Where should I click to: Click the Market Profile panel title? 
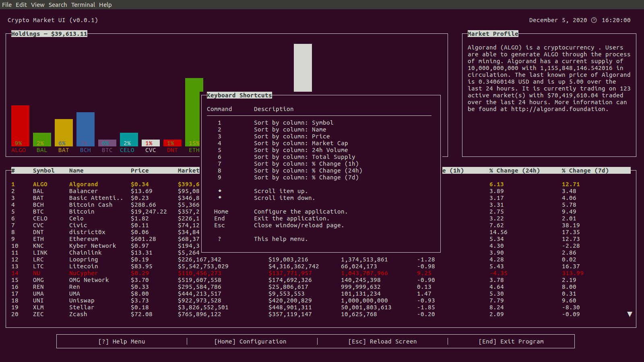point(493,34)
